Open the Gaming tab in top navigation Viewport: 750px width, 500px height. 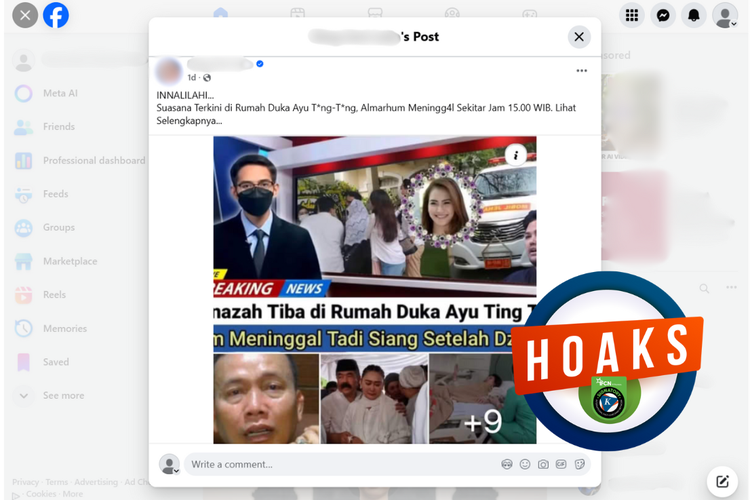click(529, 13)
